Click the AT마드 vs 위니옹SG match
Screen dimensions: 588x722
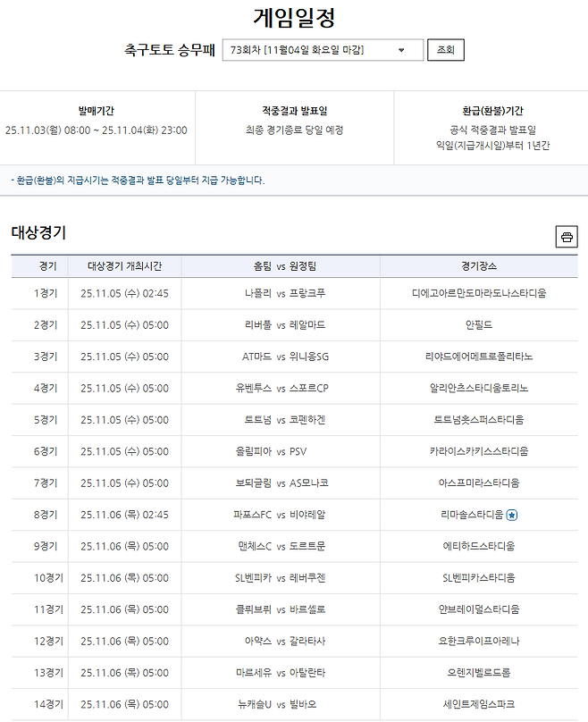[280, 357]
